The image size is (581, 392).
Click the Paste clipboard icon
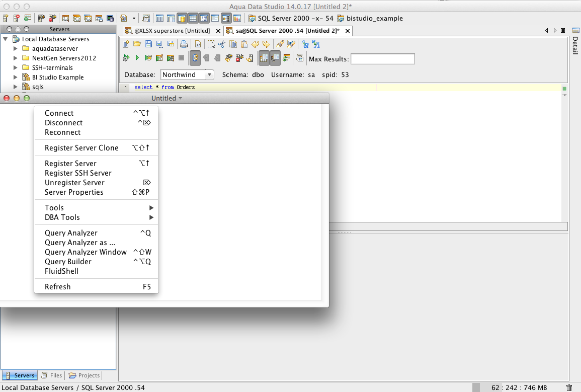(244, 44)
